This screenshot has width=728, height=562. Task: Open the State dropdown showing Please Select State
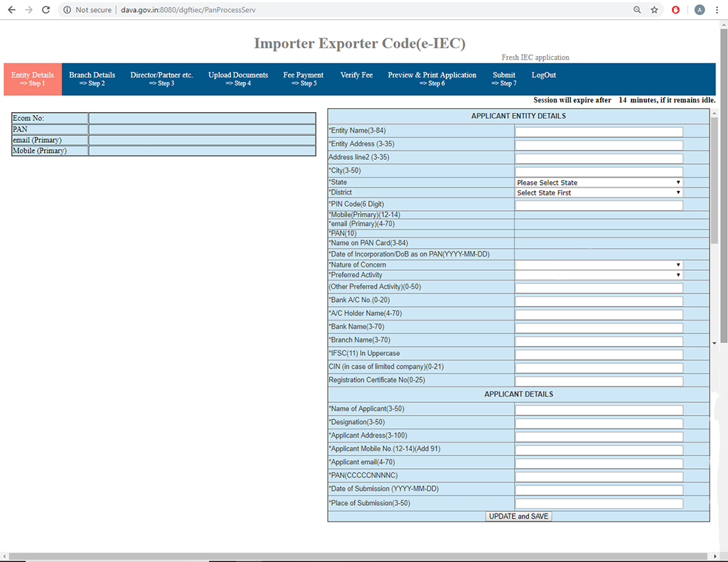(598, 183)
